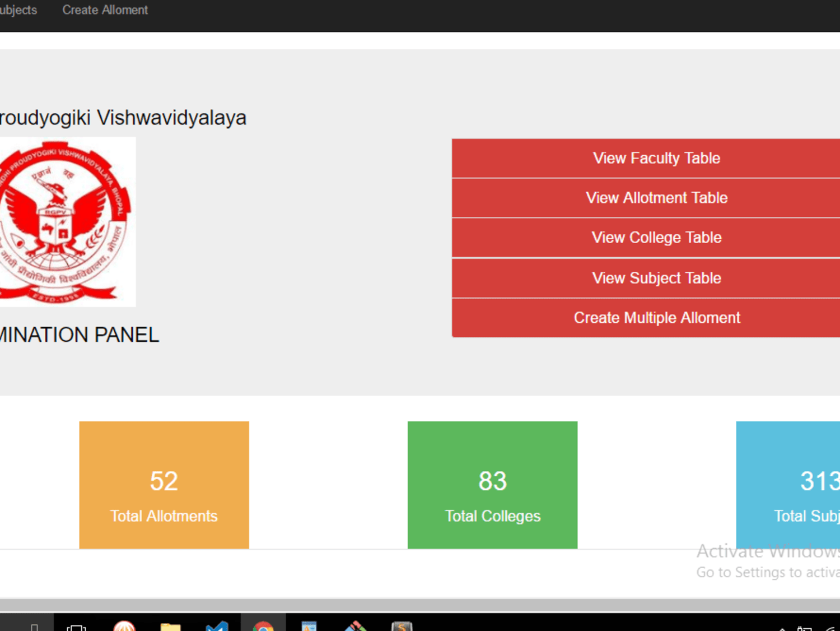Click Create Multiple Alloment button
Viewport: 840px width, 631px height.
(x=646, y=318)
